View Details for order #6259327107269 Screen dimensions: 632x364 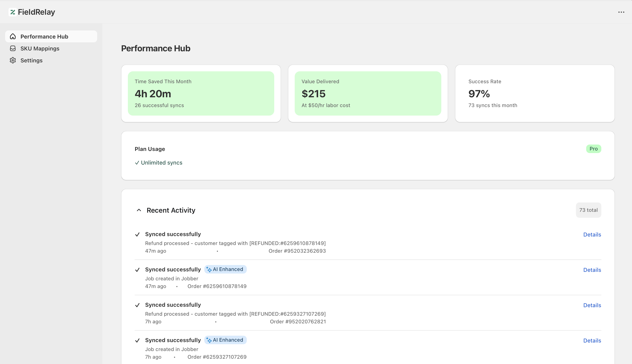coord(592,341)
